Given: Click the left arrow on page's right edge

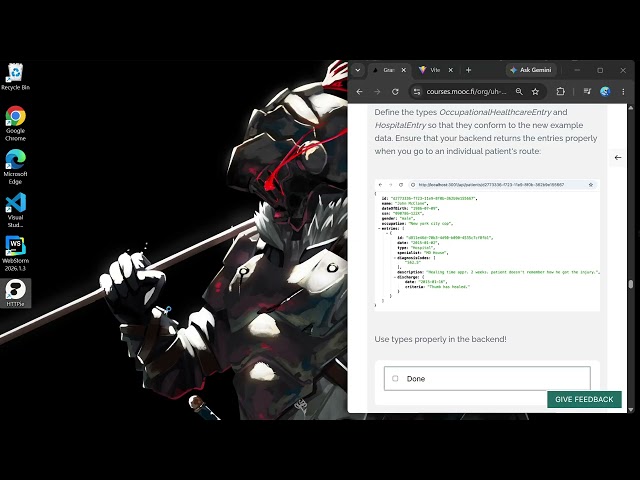Looking at the screenshot, I should (618, 158).
